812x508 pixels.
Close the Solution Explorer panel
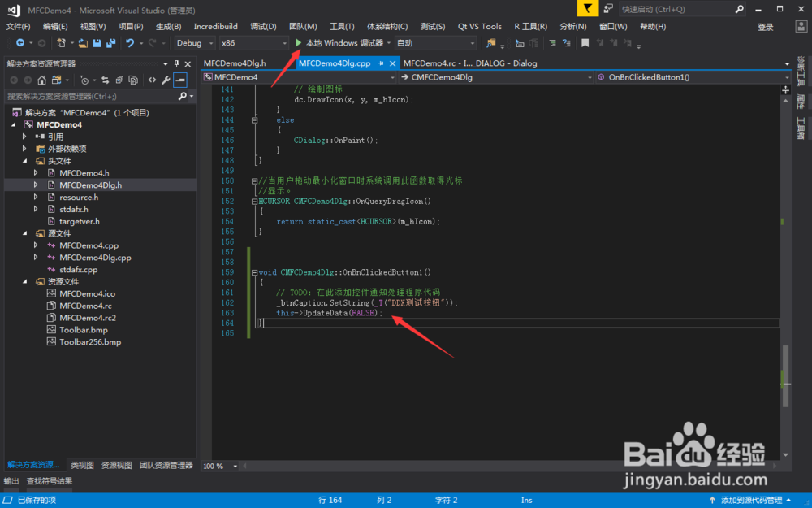[x=188, y=63]
